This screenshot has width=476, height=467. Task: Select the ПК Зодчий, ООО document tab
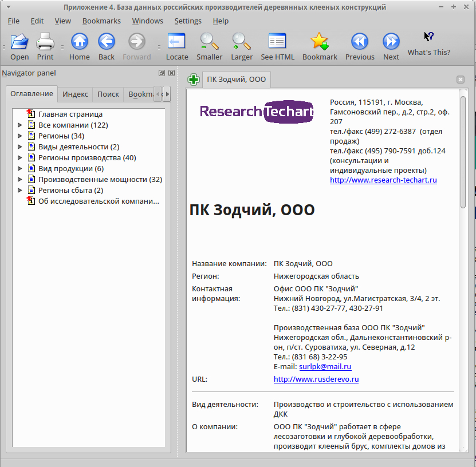pyautogui.click(x=236, y=80)
